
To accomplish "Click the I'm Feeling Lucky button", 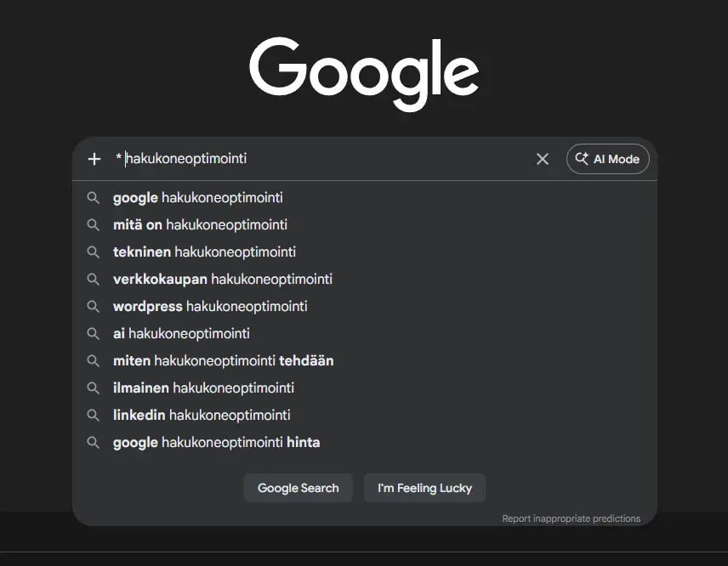I will [x=424, y=488].
